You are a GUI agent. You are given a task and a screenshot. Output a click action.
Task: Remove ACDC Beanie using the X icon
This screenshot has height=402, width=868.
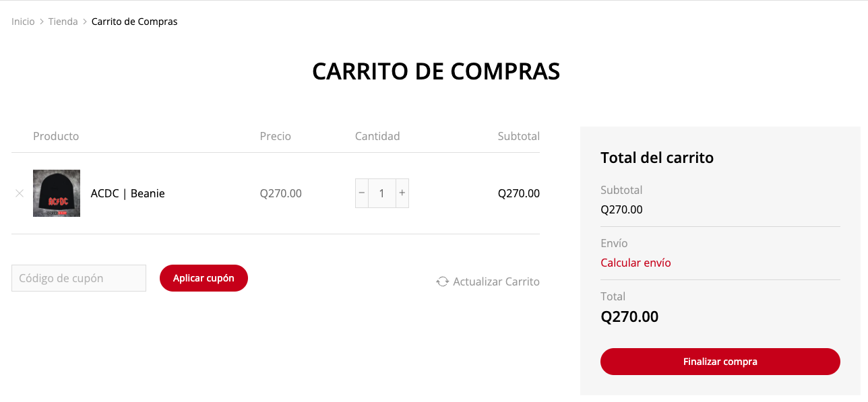[x=20, y=193]
